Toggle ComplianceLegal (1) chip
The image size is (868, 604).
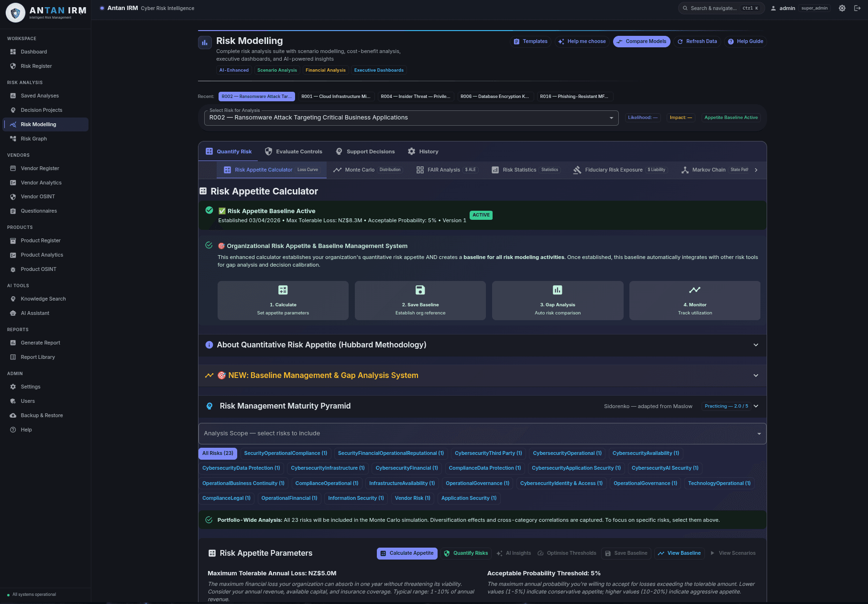tap(226, 498)
